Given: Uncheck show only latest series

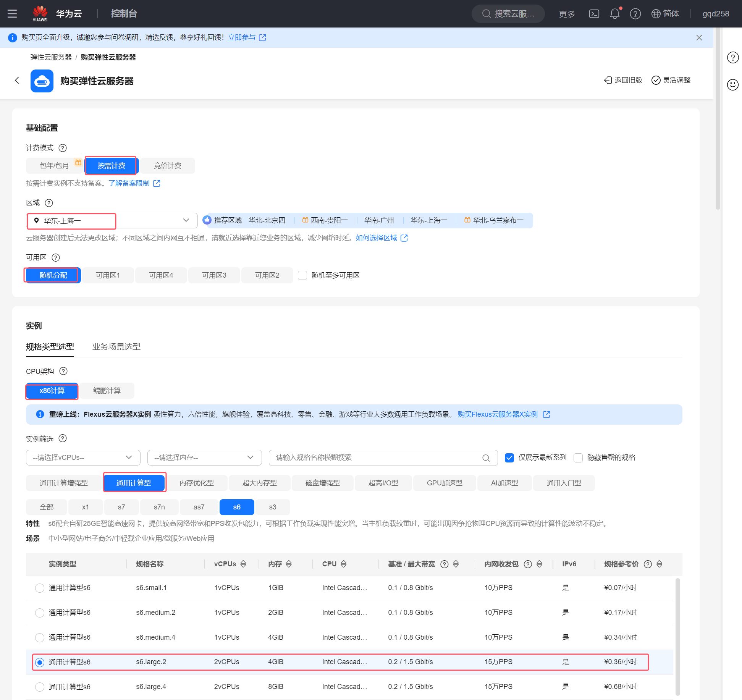Looking at the screenshot, I should [509, 458].
